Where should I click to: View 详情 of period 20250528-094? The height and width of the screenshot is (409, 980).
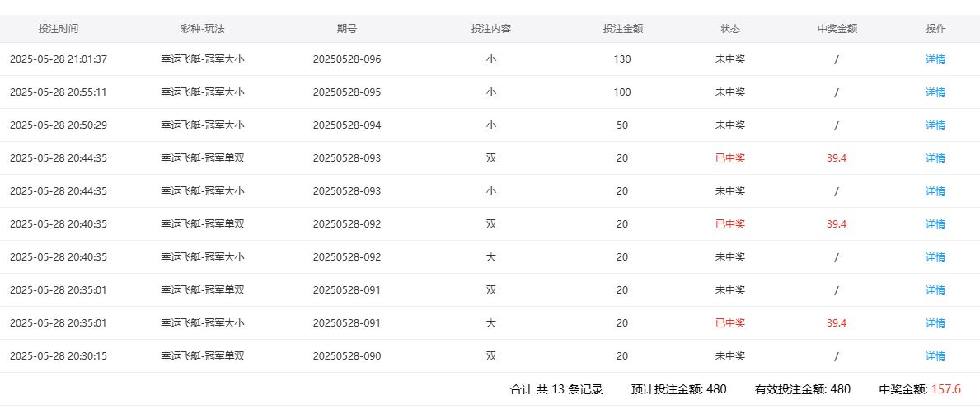935,125
